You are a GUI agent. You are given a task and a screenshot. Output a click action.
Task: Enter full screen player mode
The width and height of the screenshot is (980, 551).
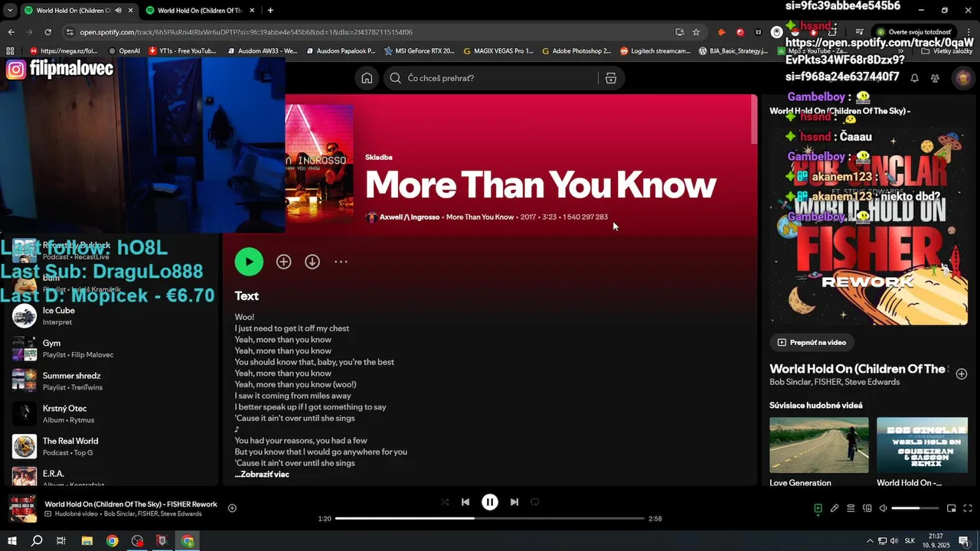(x=968, y=508)
